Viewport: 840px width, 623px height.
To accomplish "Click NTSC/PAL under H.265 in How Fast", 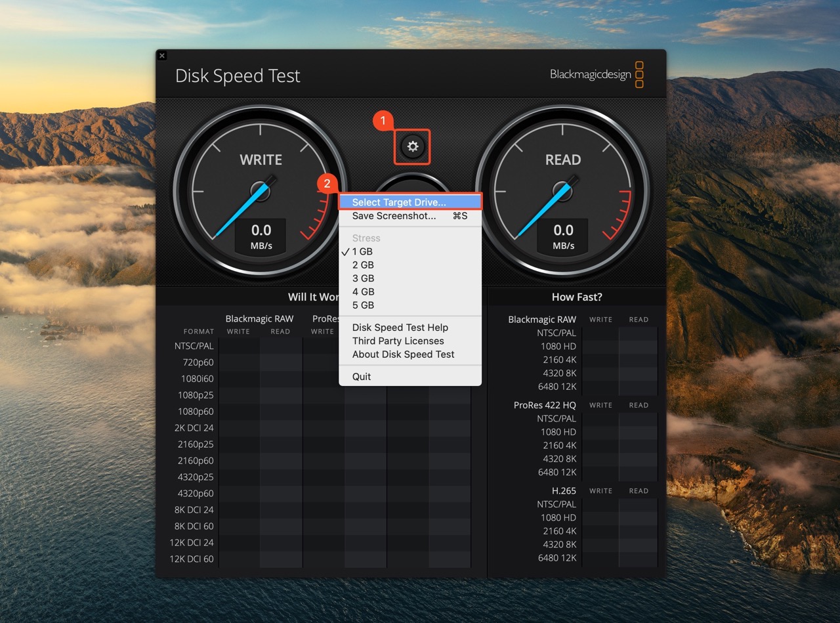I will coord(556,504).
